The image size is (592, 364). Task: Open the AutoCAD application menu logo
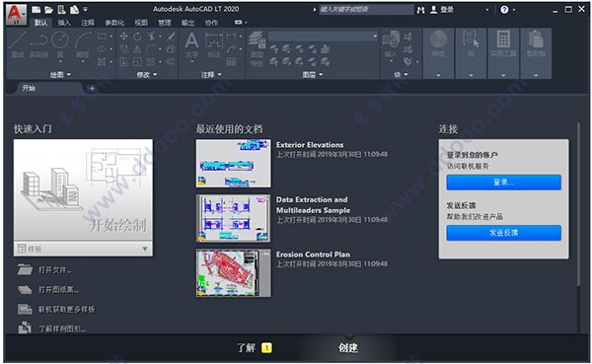point(16,15)
